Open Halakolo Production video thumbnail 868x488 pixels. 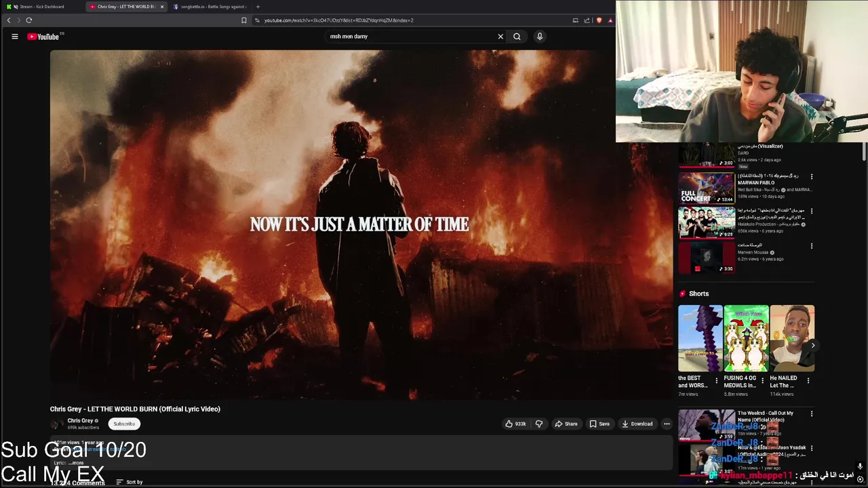[x=706, y=222]
